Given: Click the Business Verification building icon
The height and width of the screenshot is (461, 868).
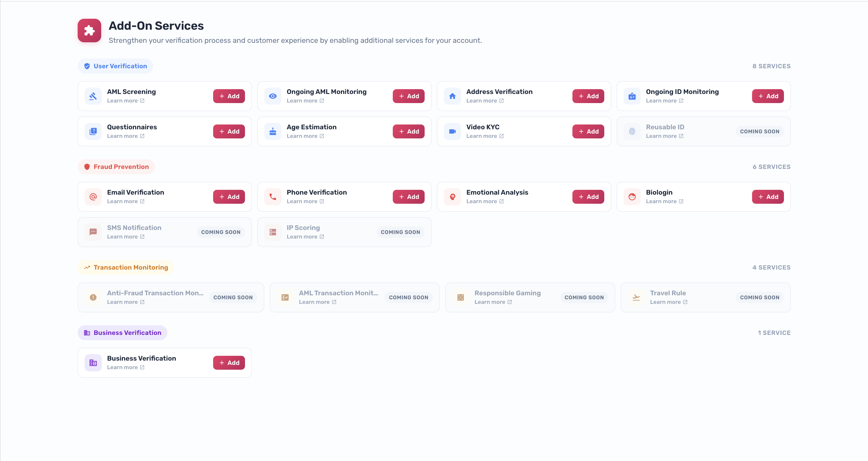Looking at the screenshot, I should point(93,362).
